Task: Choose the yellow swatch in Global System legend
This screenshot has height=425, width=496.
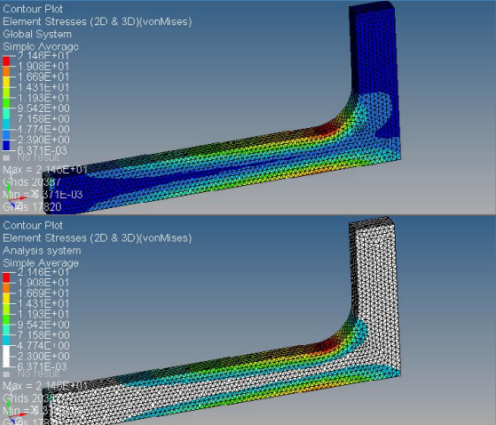Action: coord(6,83)
